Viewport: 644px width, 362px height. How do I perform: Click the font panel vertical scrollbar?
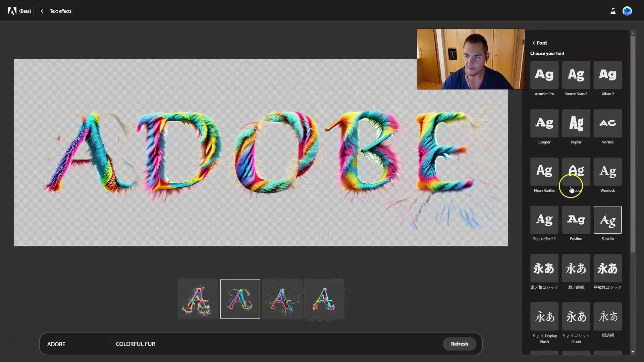633,144
